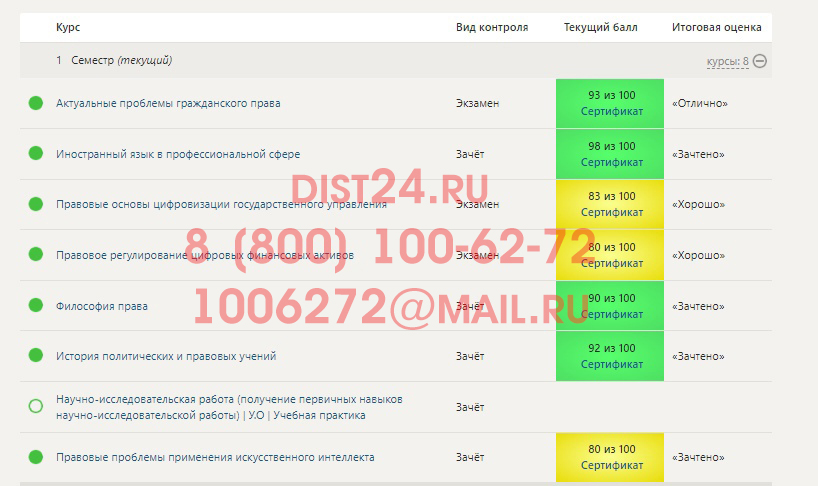Click the '1 Семестр (текущий)' row header
This screenshot has height=486, width=818.
114,61
